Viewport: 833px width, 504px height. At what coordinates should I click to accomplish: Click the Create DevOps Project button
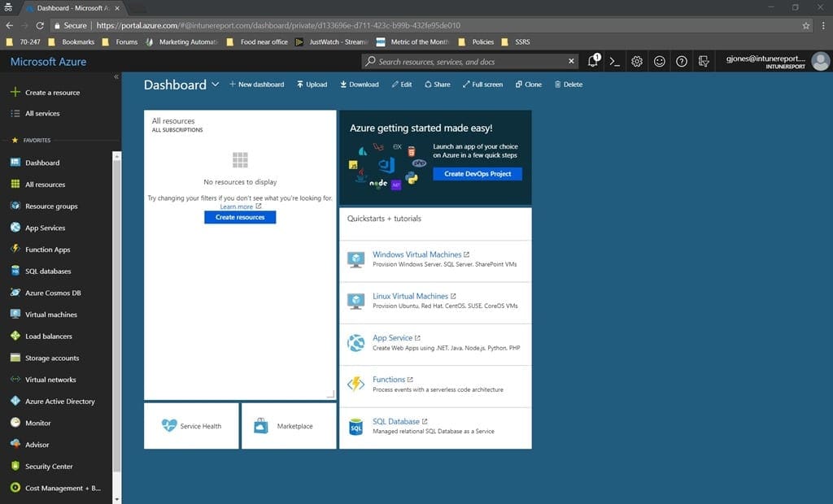pos(478,174)
